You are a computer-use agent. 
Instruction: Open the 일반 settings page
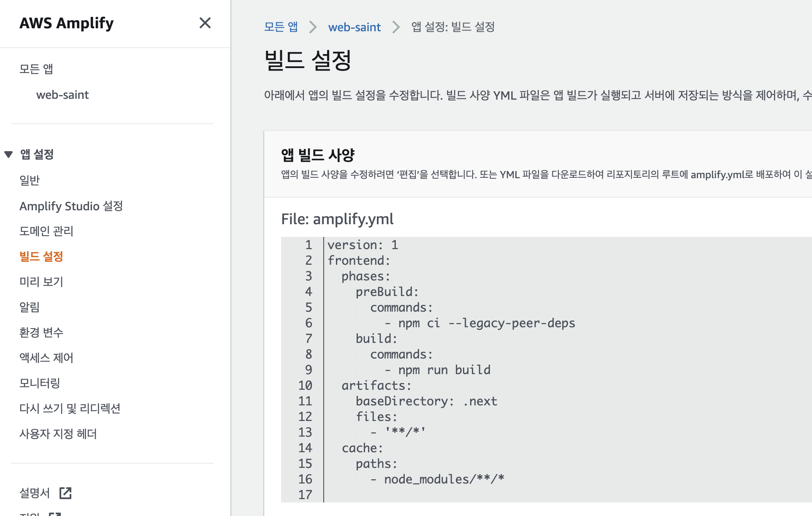pos(30,180)
